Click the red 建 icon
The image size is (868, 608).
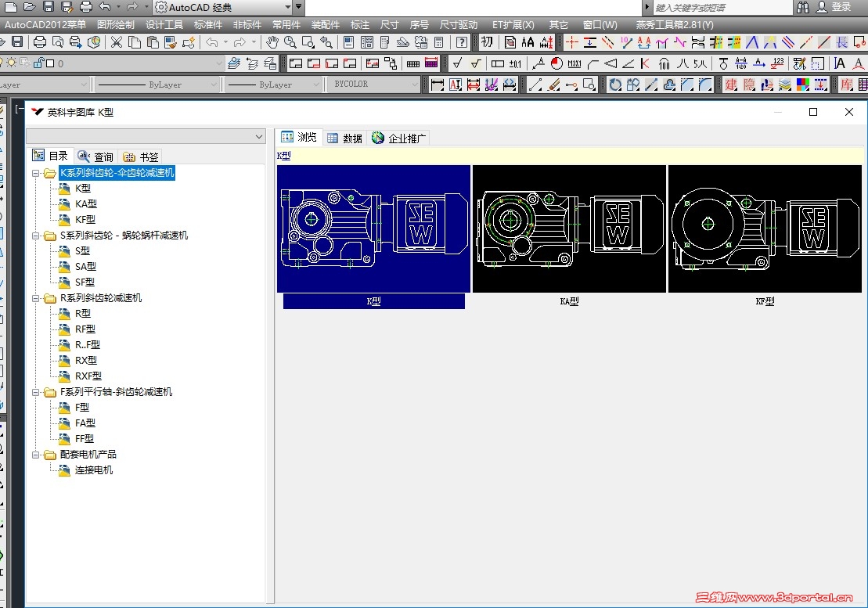tap(731, 85)
